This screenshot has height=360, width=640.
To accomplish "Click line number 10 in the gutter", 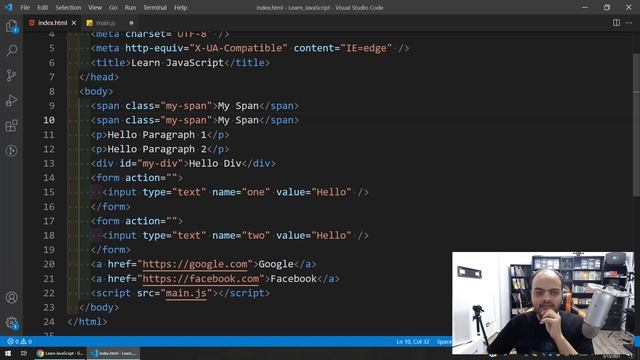I will (x=49, y=120).
